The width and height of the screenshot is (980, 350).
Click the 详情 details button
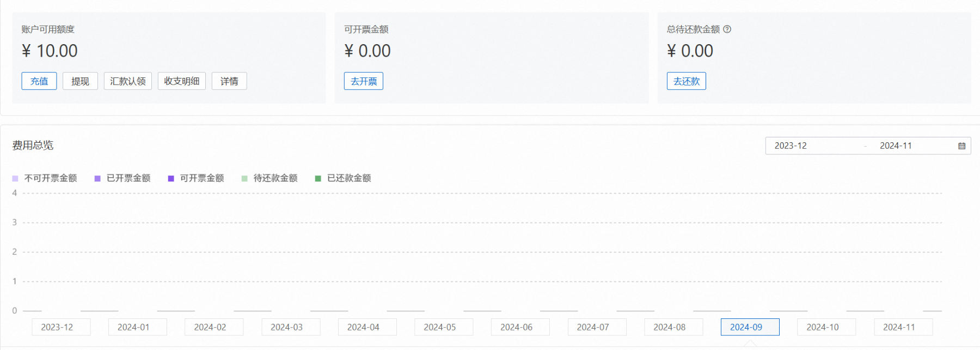229,81
